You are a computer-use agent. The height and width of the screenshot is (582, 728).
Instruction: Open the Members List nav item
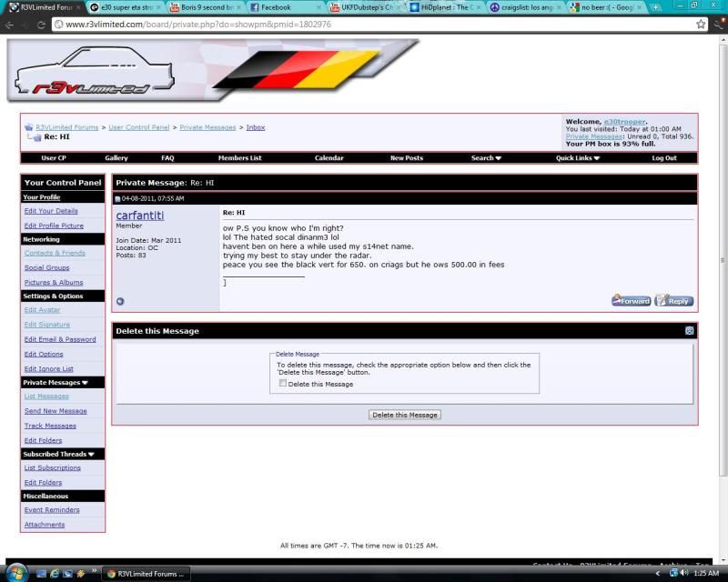click(x=239, y=158)
